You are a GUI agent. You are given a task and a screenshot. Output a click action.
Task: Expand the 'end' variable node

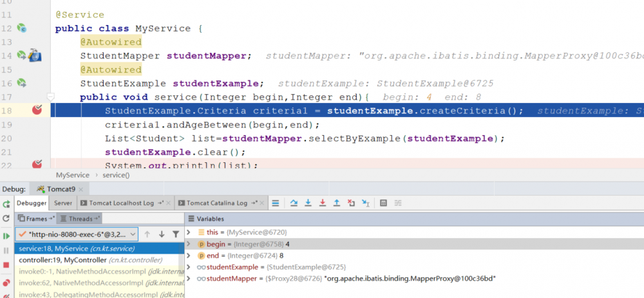click(x=189, y=256)
